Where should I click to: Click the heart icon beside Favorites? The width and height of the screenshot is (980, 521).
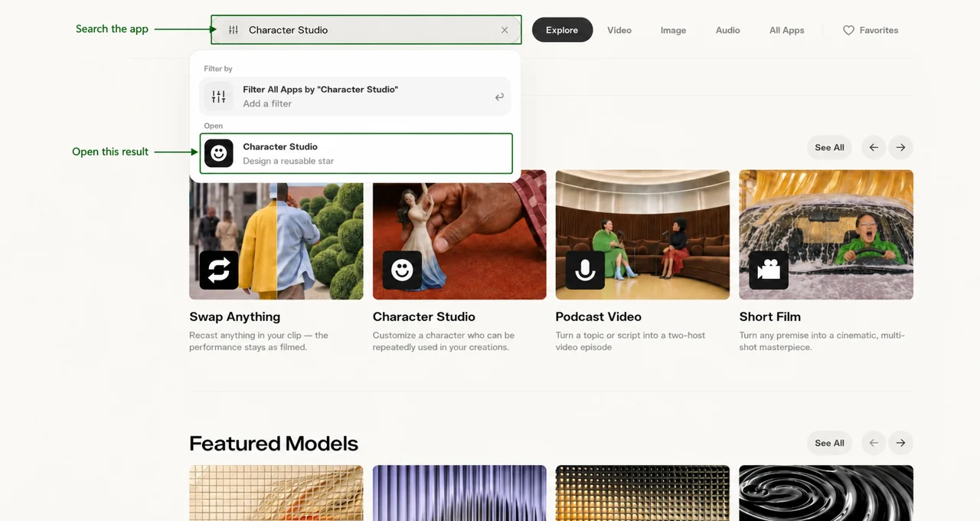coord(848,31)
